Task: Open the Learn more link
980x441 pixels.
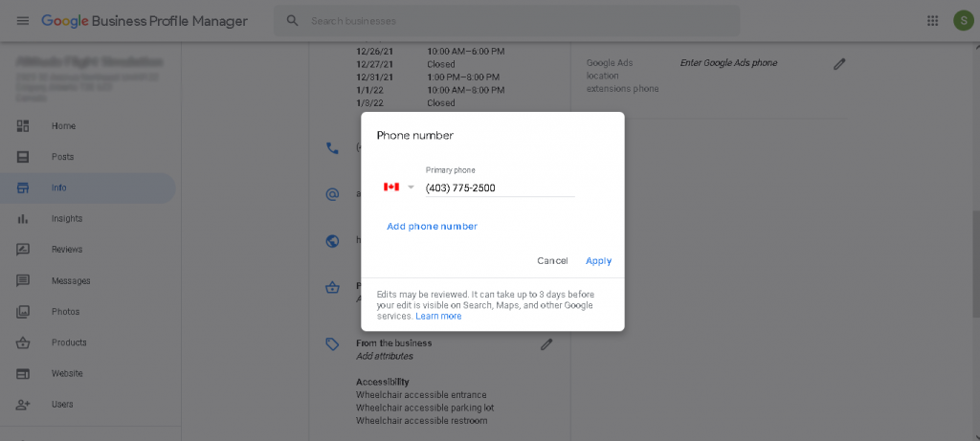Action: (438, 317)
